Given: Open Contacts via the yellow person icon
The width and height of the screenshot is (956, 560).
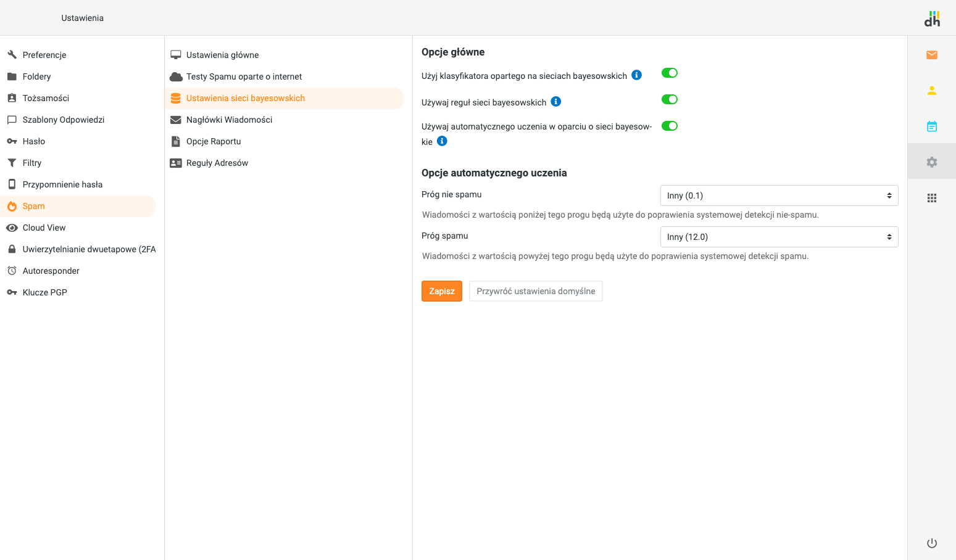Looking at the screenshot, I should pos(932,91).
